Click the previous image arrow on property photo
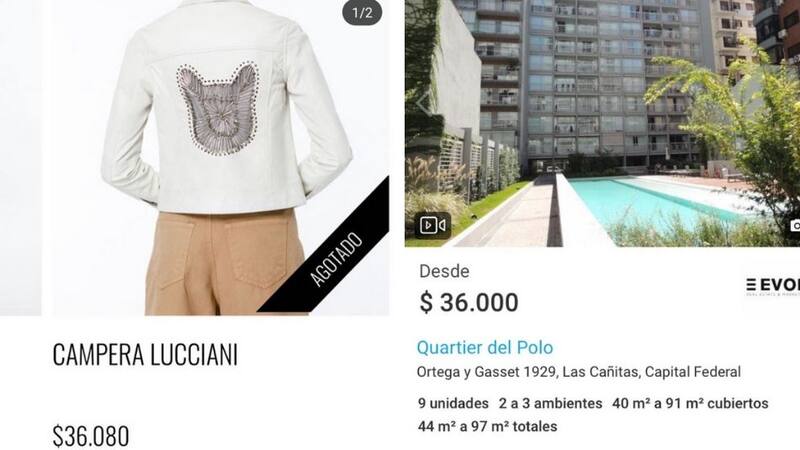The width and height of the screenshot is (800, 450). pos(423,104)
